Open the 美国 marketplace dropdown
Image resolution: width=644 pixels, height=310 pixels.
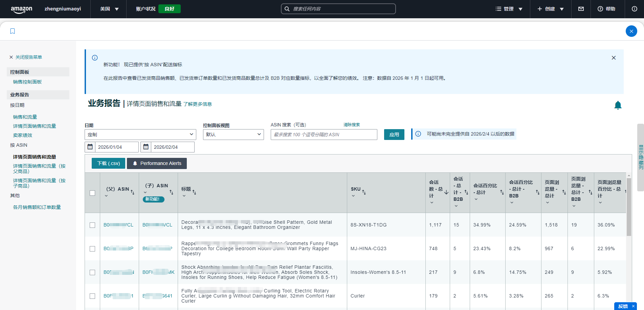[109, 9]
